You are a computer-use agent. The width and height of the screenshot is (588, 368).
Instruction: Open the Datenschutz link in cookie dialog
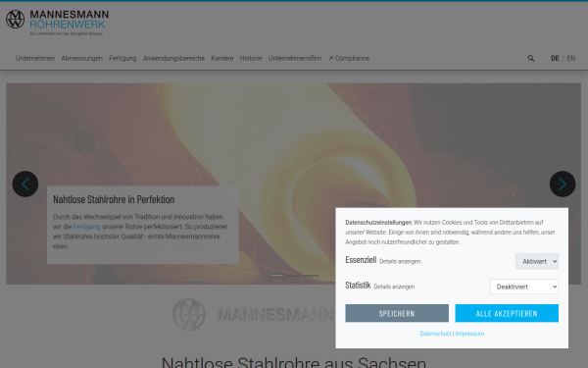435,334
